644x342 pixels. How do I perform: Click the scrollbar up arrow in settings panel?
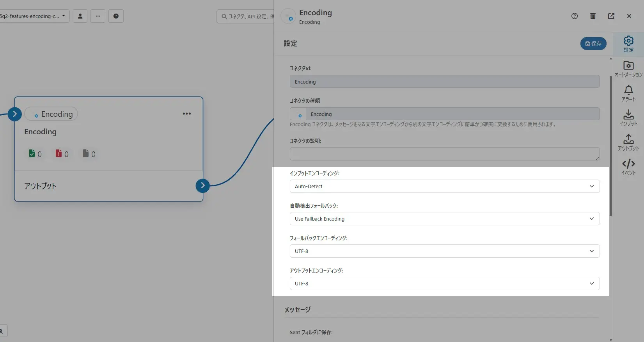coord(611,59)
